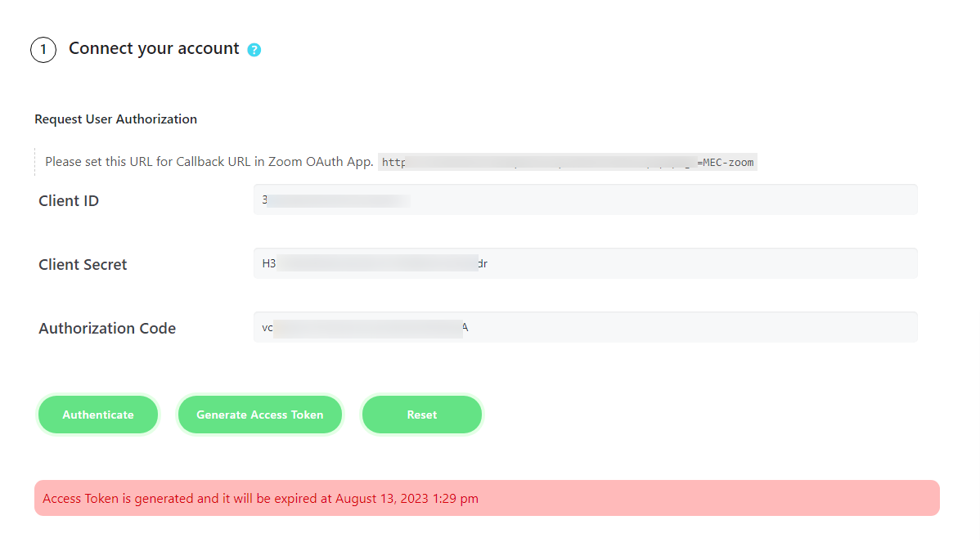Click the 'Client ID' field label
This screenshot has width=980, height=556.
(69, 201)
